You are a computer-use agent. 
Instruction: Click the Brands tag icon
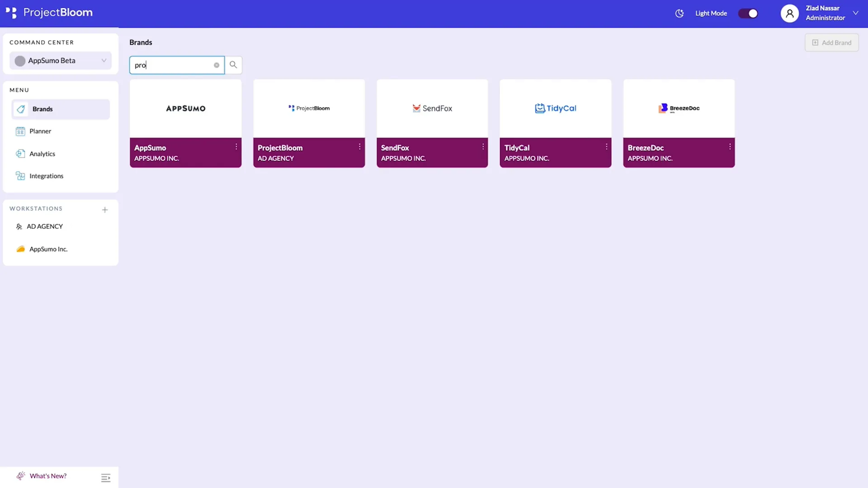point(21,109)
